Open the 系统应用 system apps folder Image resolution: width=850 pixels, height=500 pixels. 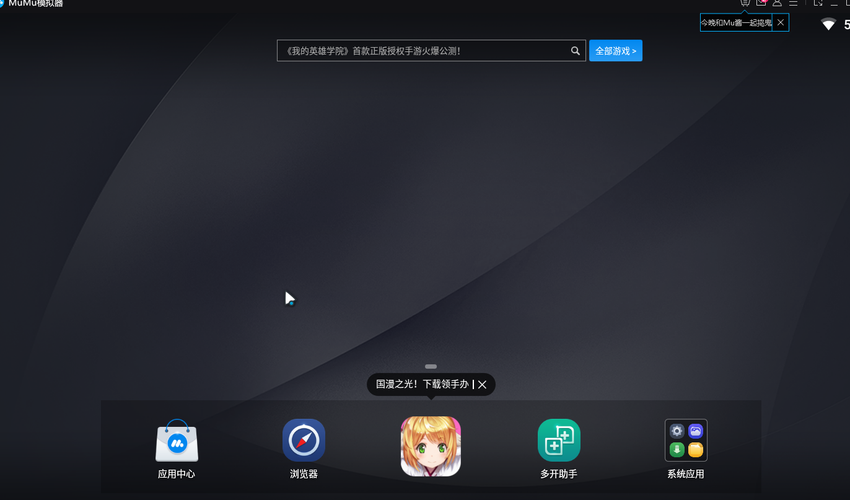click(x=685, y=440)
